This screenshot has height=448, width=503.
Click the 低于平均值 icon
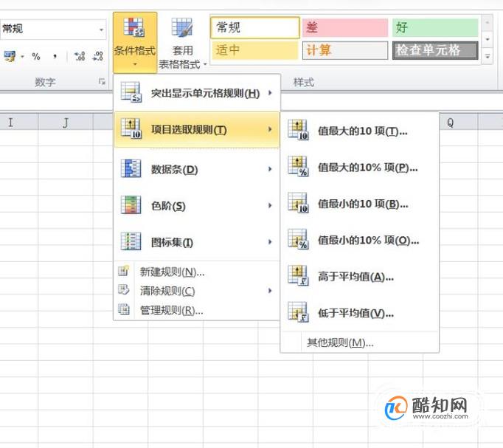tap(298, 312)
